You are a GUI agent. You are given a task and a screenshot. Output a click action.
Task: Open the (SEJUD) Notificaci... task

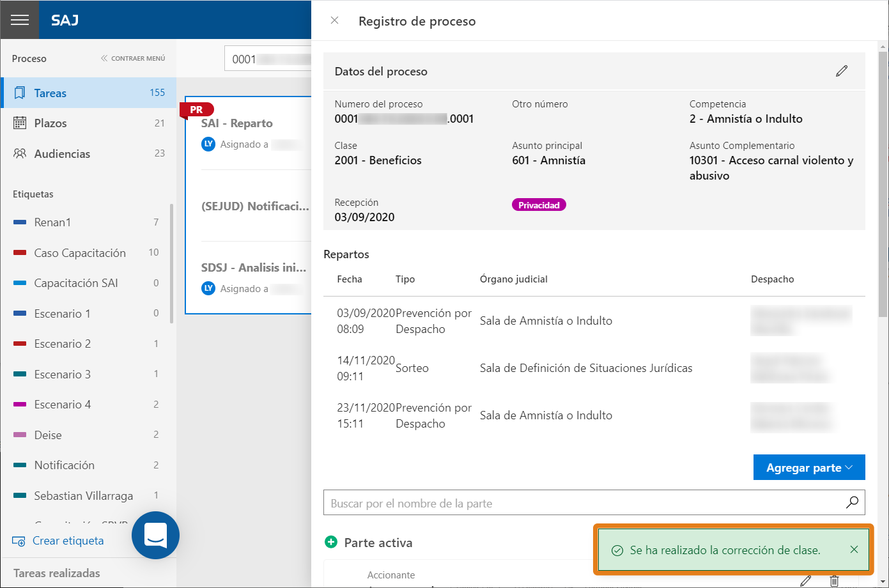[255, 206]
